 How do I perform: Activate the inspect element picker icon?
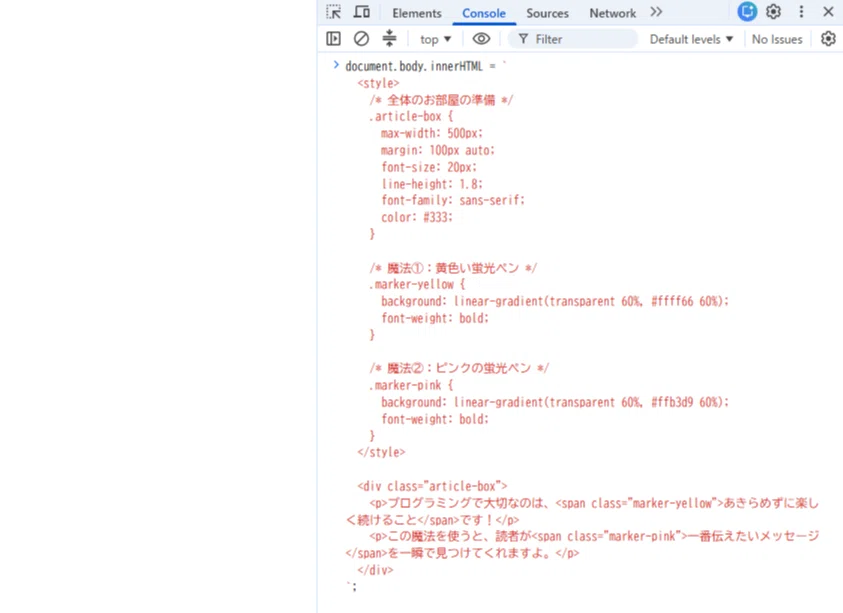click(x=333, y=12)
